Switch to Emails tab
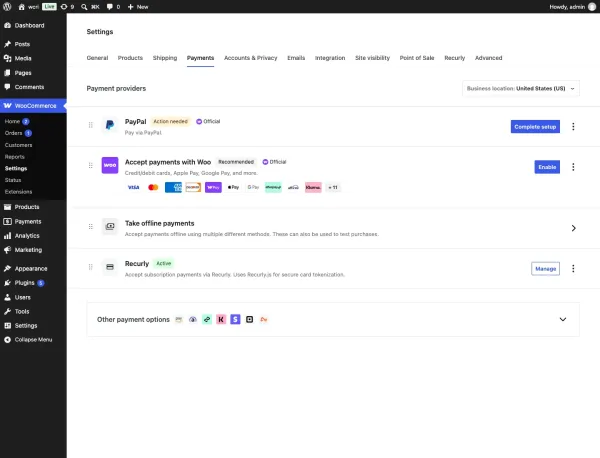 [x=296, y=58]
